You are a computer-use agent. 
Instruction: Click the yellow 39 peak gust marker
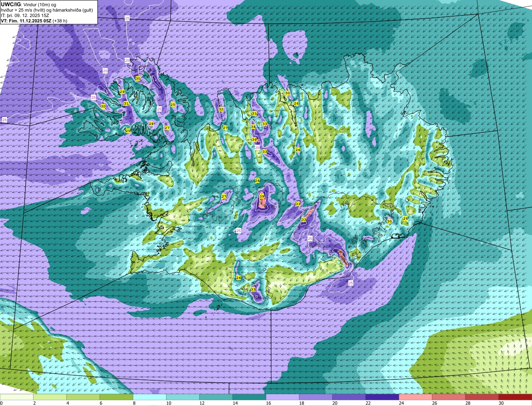[262, 196]
